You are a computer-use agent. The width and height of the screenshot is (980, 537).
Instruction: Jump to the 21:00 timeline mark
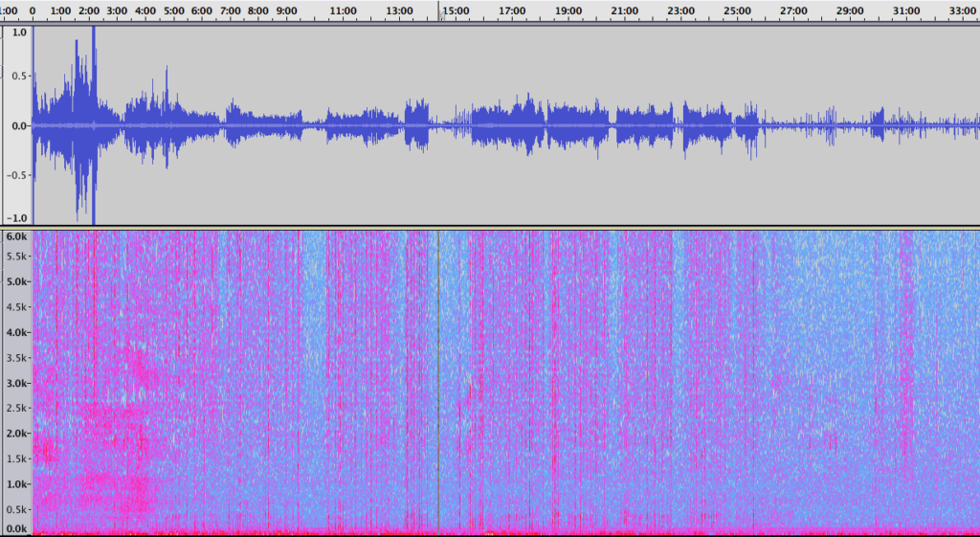[624, 11]
